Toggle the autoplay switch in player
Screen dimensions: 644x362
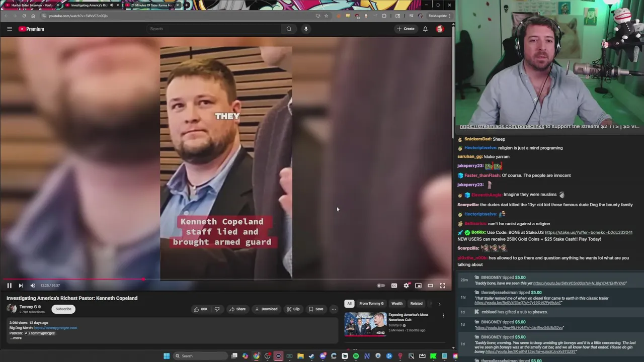381,286
